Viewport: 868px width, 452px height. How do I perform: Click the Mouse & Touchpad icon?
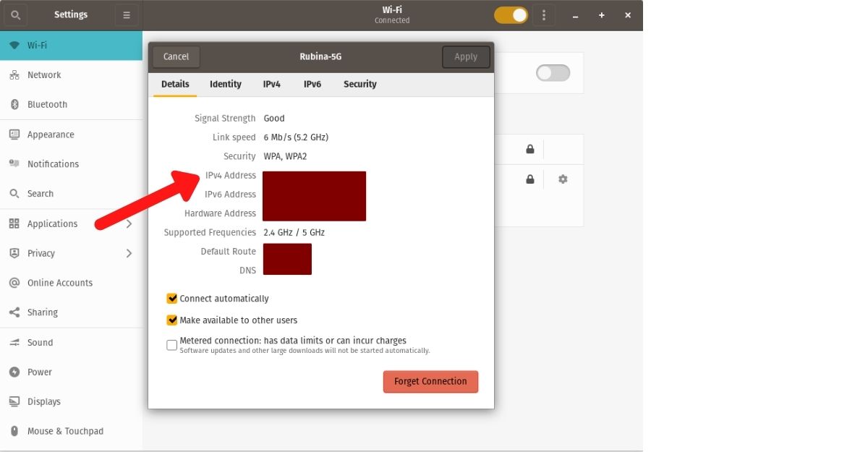14,432
